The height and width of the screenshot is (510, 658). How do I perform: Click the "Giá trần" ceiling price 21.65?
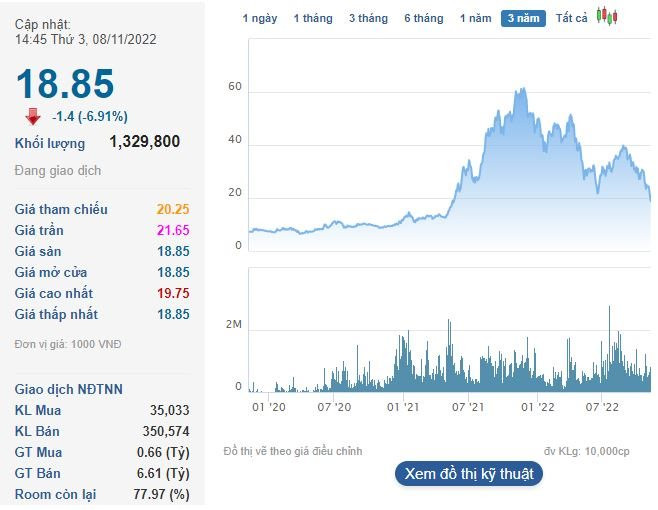(173, 230)
